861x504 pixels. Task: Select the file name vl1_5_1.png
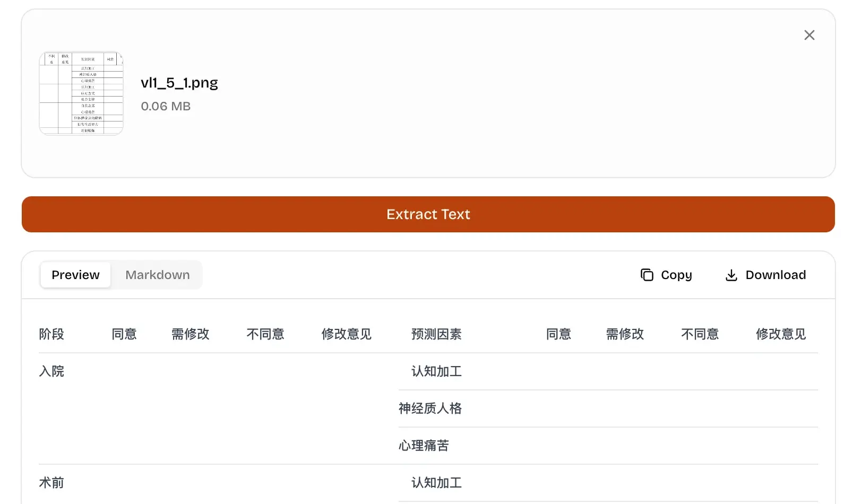click(179, 83)
